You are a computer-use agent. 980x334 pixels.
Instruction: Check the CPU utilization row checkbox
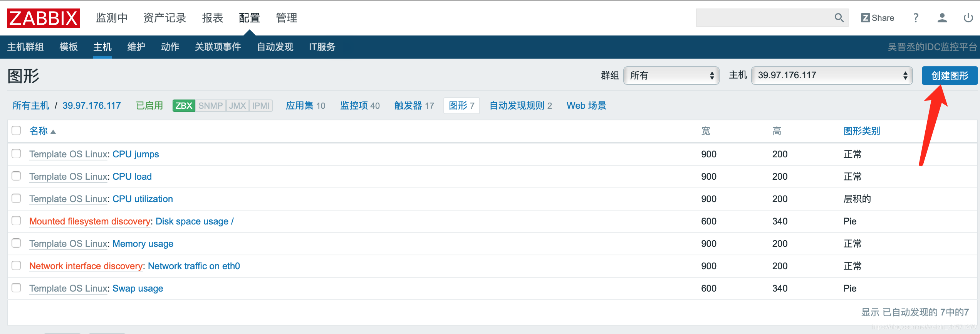pyautogui.click(x=16, y=198)
